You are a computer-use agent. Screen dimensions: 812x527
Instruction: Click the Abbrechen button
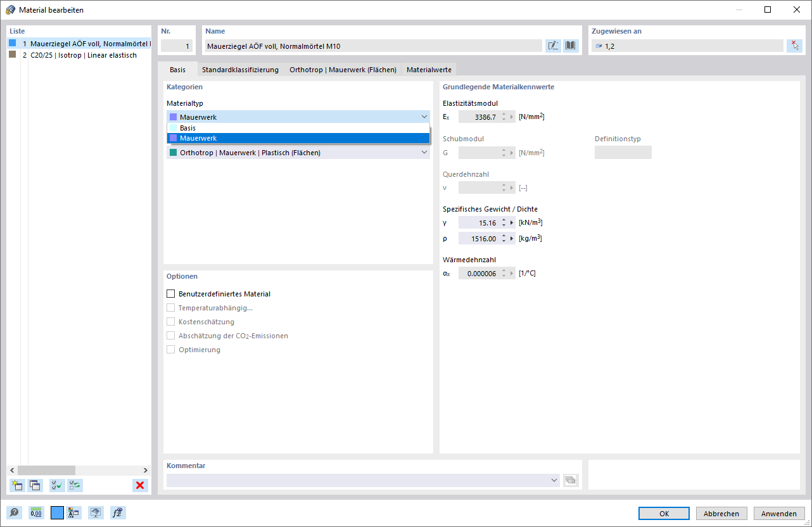click(x=721, y=514)
